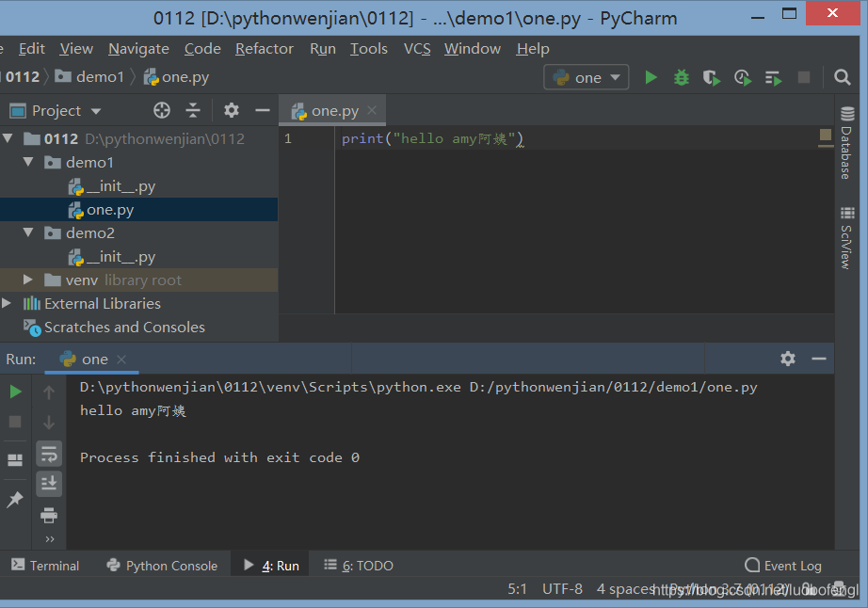Close the one.py editor tab
The width and height of the screenshot is (868, 608).
coord(372,110)
